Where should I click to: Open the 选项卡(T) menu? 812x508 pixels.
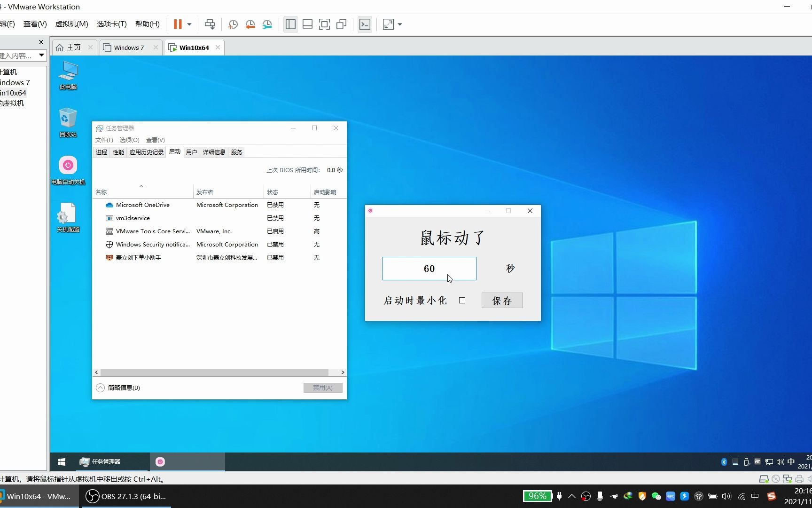point(111,24)
